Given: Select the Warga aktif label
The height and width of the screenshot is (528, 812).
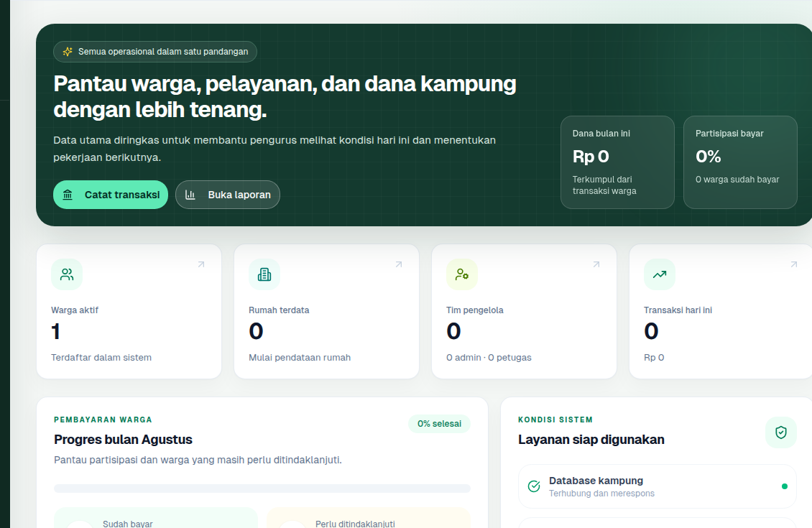Looking at the screenshot, I should click(75, 310).
